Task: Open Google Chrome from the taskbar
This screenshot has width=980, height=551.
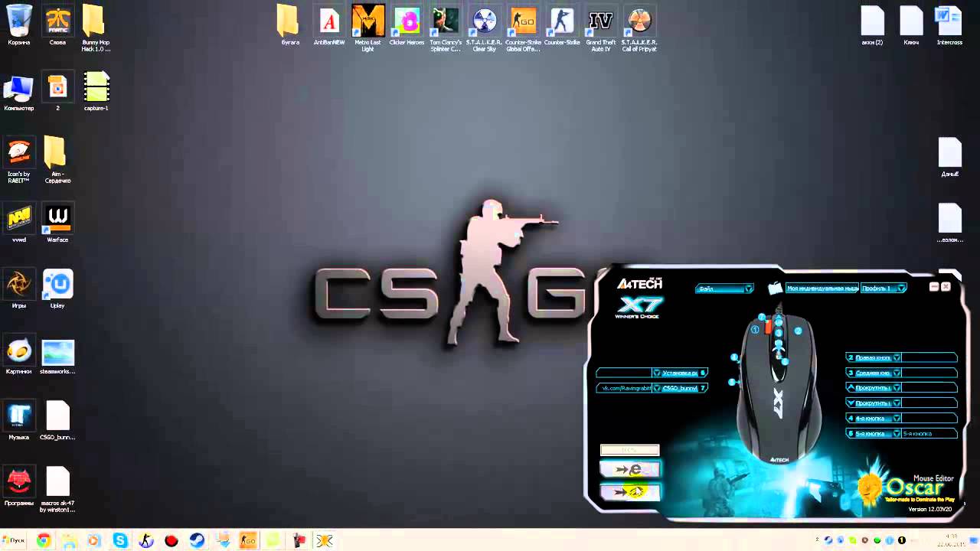Action: (44, 540)
